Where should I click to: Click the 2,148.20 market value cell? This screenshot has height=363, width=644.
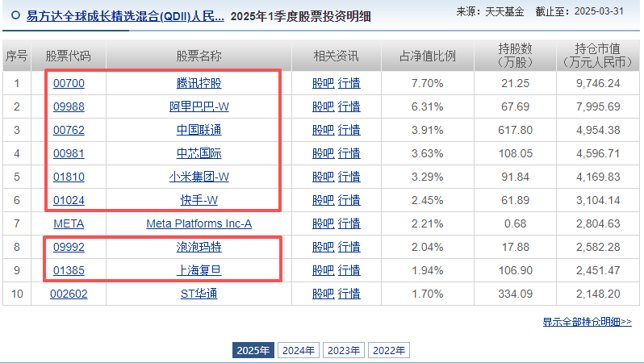[x=598, y=294]
